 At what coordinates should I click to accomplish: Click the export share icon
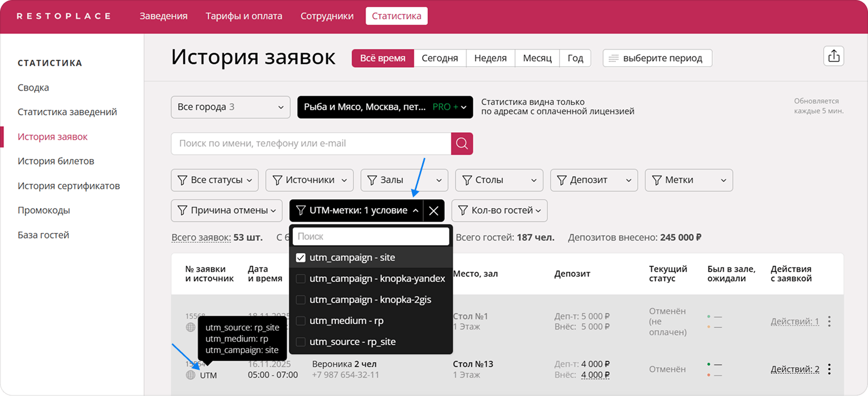tap(833, 56)
